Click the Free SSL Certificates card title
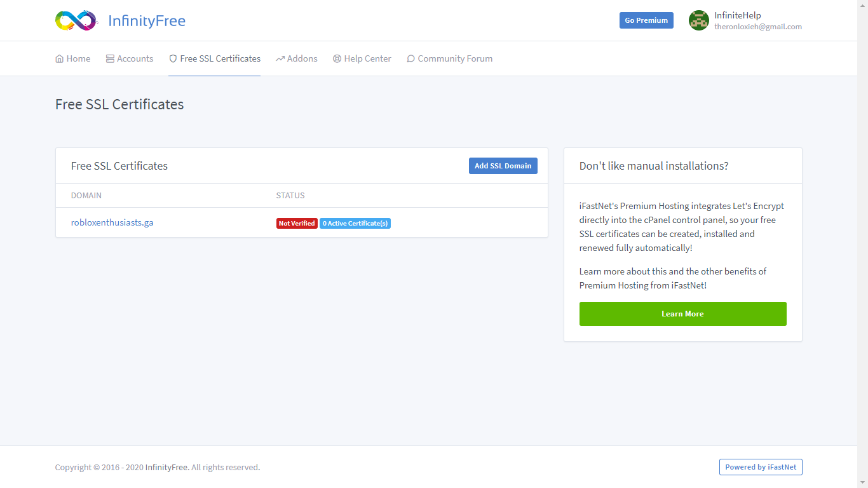Screen dimensions: 868x488 [x=119, y=166]
